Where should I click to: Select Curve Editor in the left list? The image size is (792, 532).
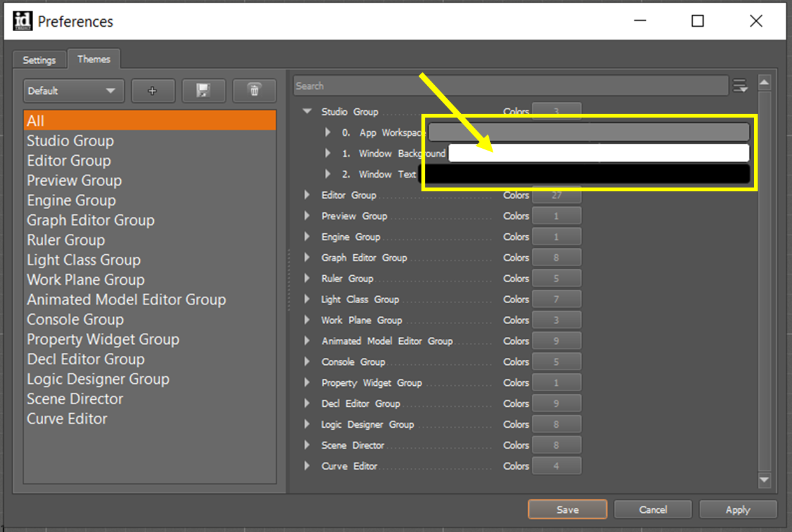[x=150, y=419]
